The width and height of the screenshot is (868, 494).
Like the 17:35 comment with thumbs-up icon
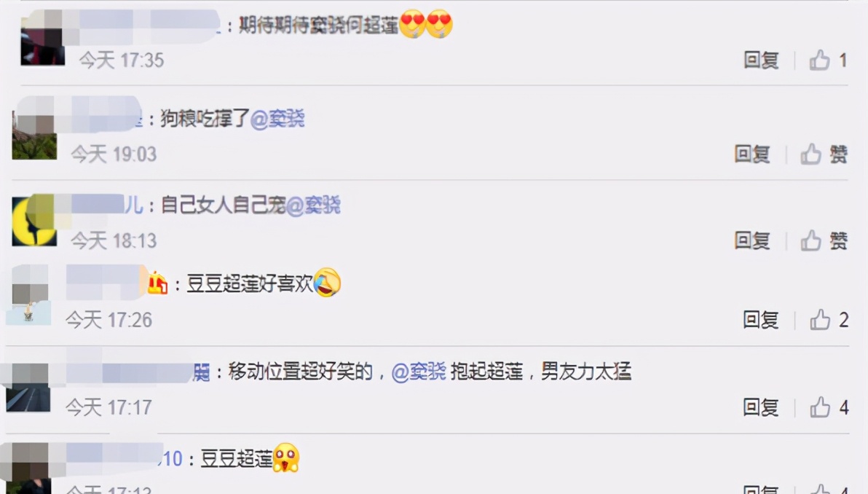pos(820,60)
